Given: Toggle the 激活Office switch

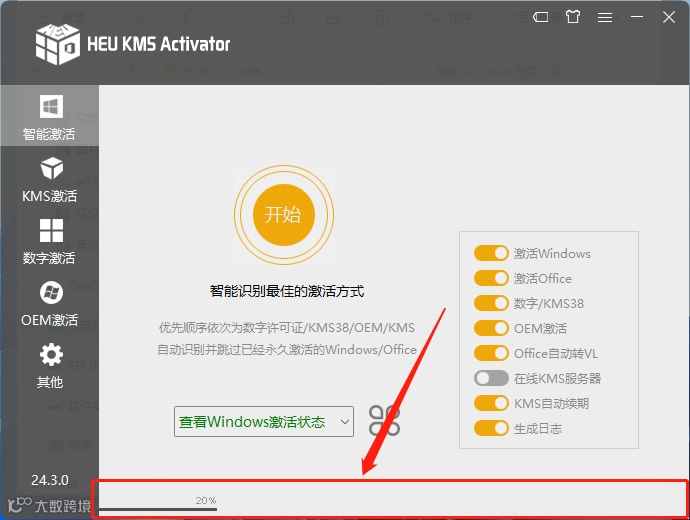Looking at the screenshot, I should pyautogui.click(x=491, y=278).
